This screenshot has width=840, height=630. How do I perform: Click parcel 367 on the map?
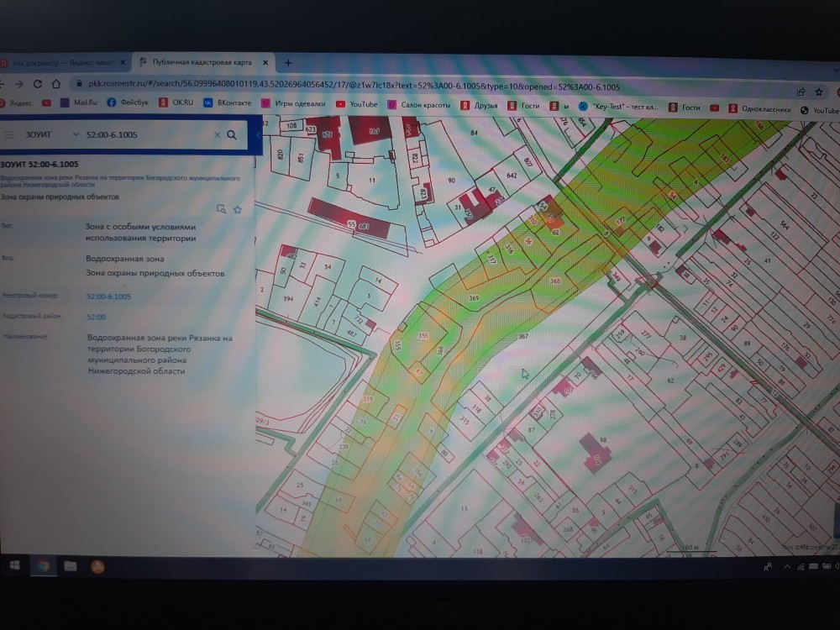click(x=522, y=336)
